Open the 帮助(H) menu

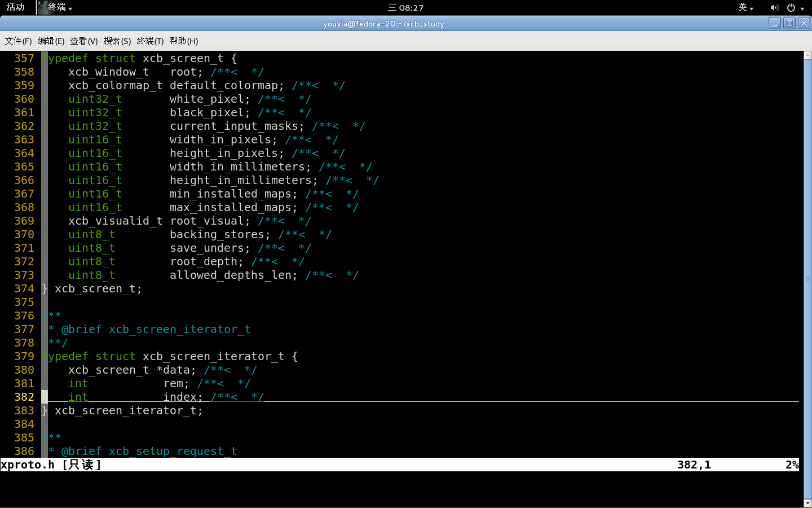(184, 41)
